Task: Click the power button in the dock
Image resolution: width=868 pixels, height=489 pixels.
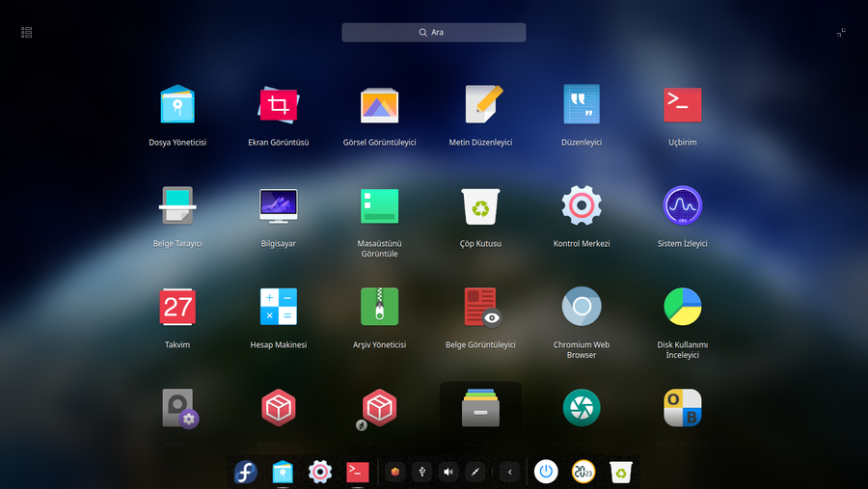Action: (x=546, y=472)
